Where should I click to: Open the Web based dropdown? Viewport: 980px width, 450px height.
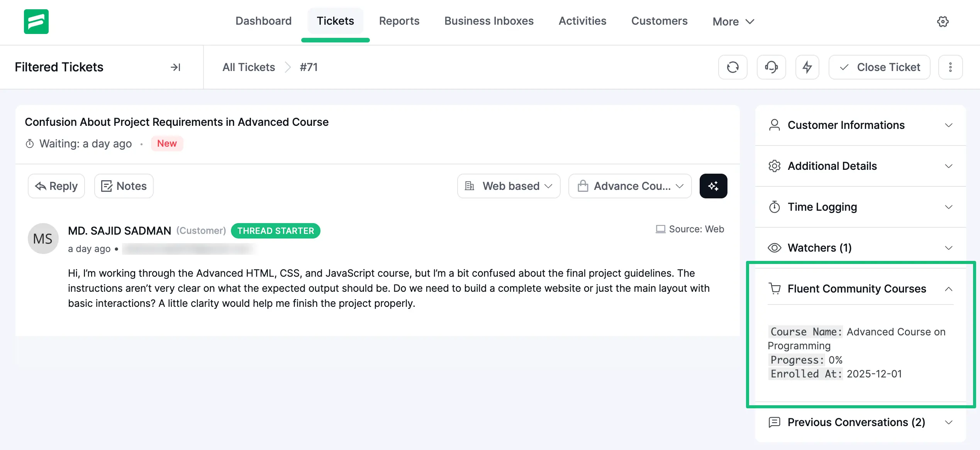(509, 186)
